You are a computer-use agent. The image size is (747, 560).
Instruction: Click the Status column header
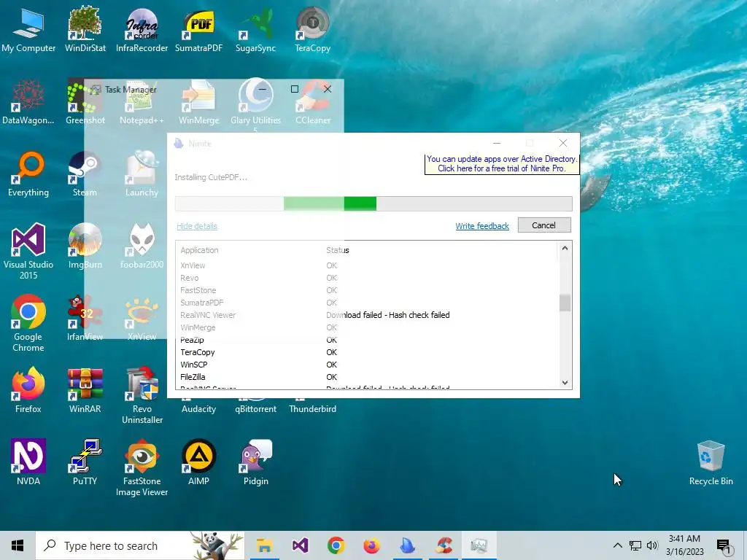point(338,250)
